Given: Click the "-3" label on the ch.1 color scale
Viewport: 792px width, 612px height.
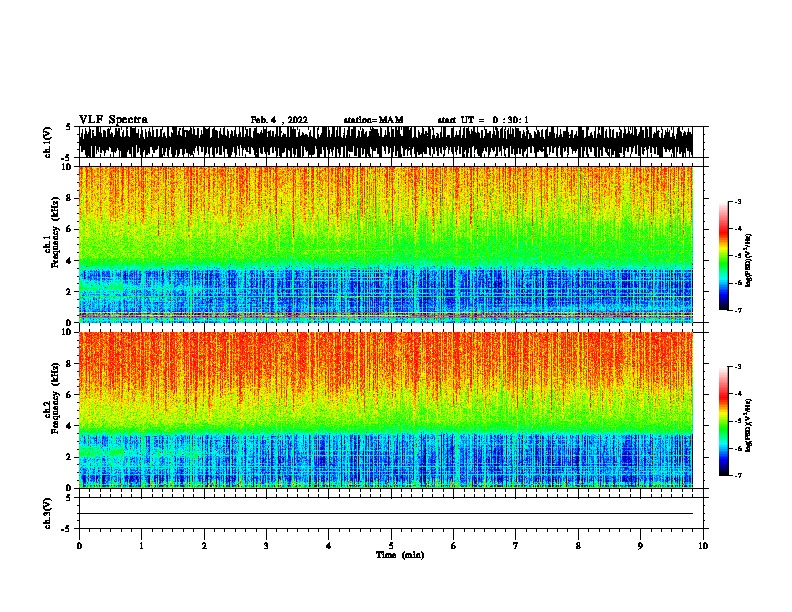Looking at the screenshot, I should coord(737,202).
